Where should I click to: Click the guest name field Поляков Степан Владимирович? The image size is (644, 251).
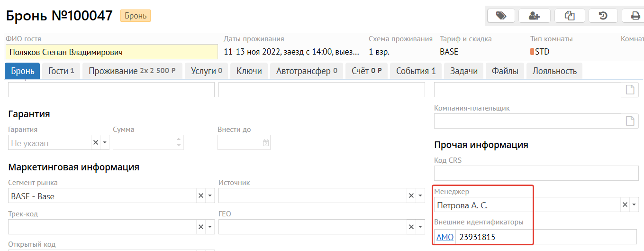112,52
